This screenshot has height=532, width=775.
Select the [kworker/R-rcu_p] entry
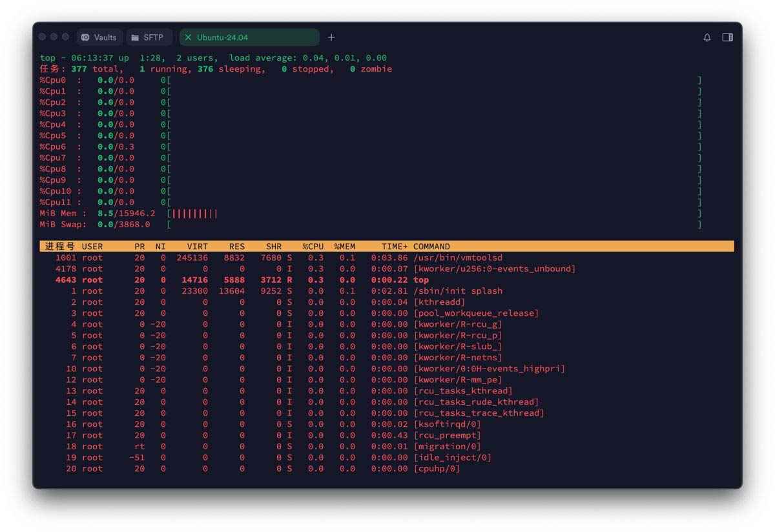pos(458,335)
